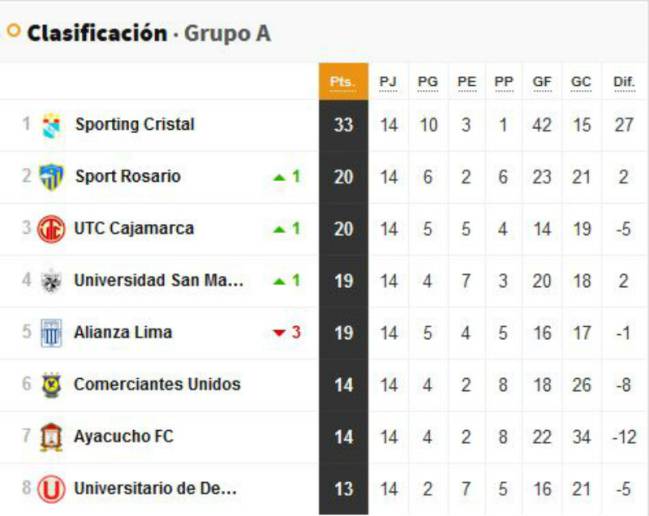The image size is (649, 516).
Task: Open the Universitario de De... team link
Action: tap(155, 488)
